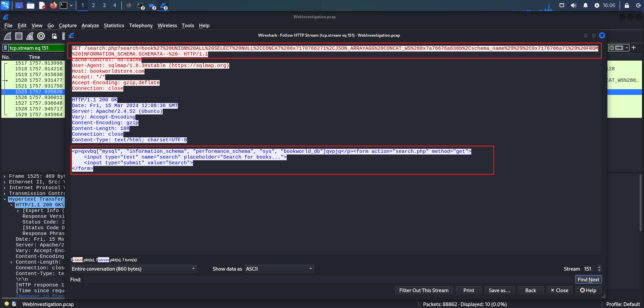
Task: Open the Help menu
Action: 204,26
